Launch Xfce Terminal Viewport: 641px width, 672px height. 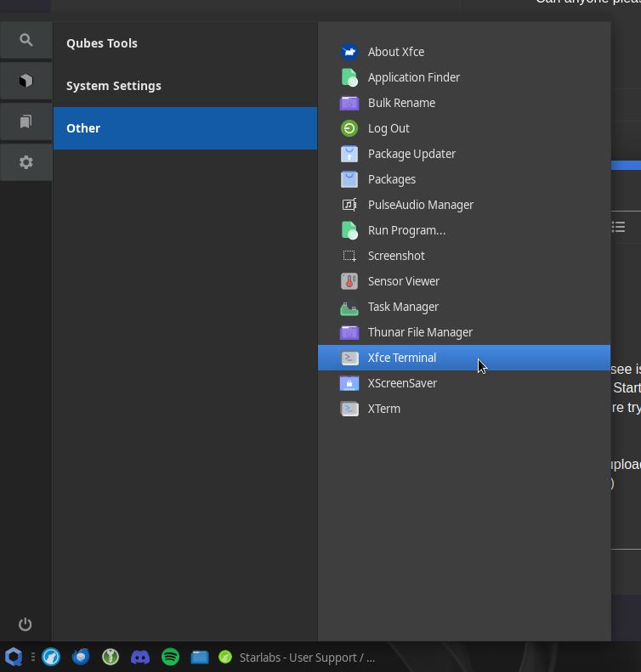tap(401, 358)
